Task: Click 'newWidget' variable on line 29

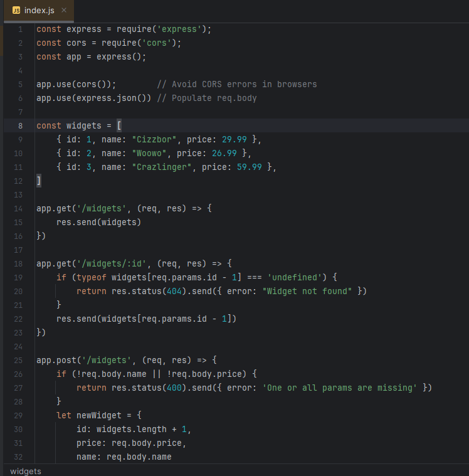Action: click(x=99, y=416)
